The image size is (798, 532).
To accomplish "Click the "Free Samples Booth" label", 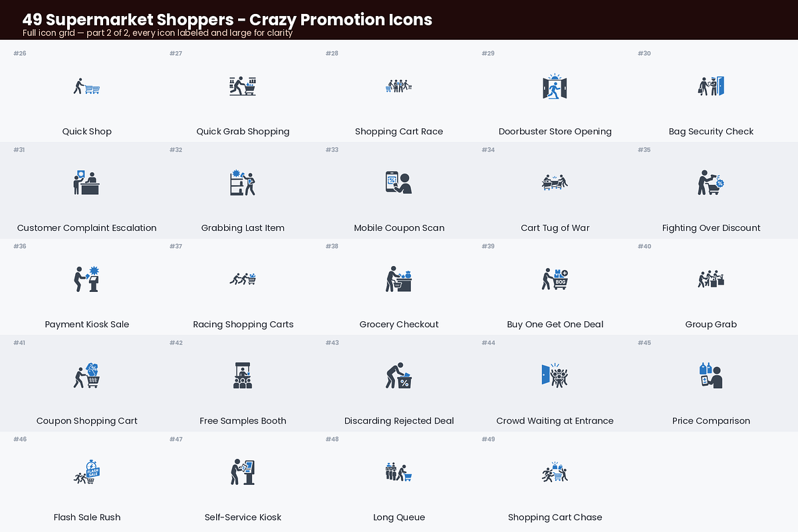I will 243,421.
